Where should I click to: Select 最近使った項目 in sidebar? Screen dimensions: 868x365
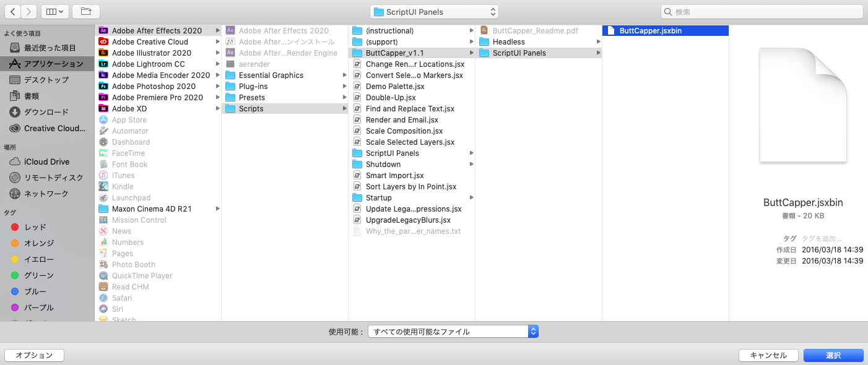pyautogui.click(x=47, y=48)
